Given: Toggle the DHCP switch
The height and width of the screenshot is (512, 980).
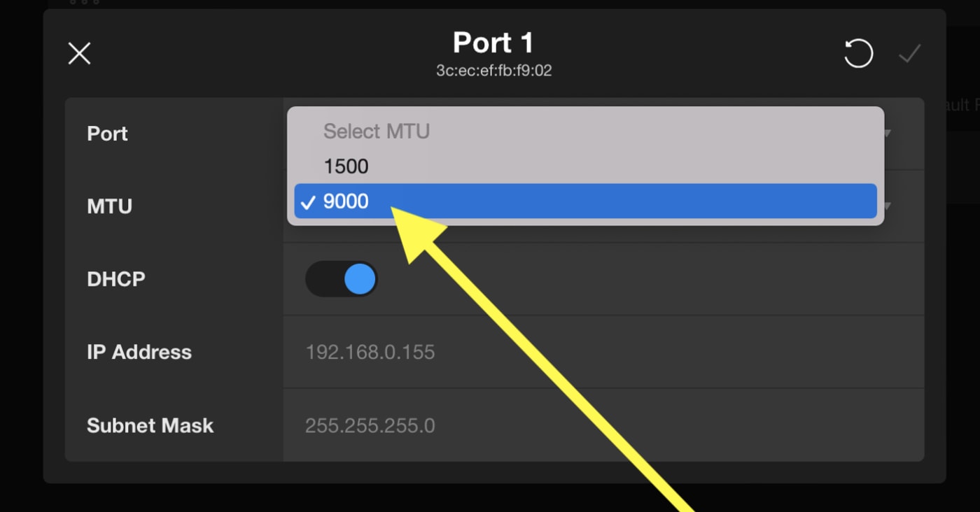Looking at the screenshot, I should 342,279.
